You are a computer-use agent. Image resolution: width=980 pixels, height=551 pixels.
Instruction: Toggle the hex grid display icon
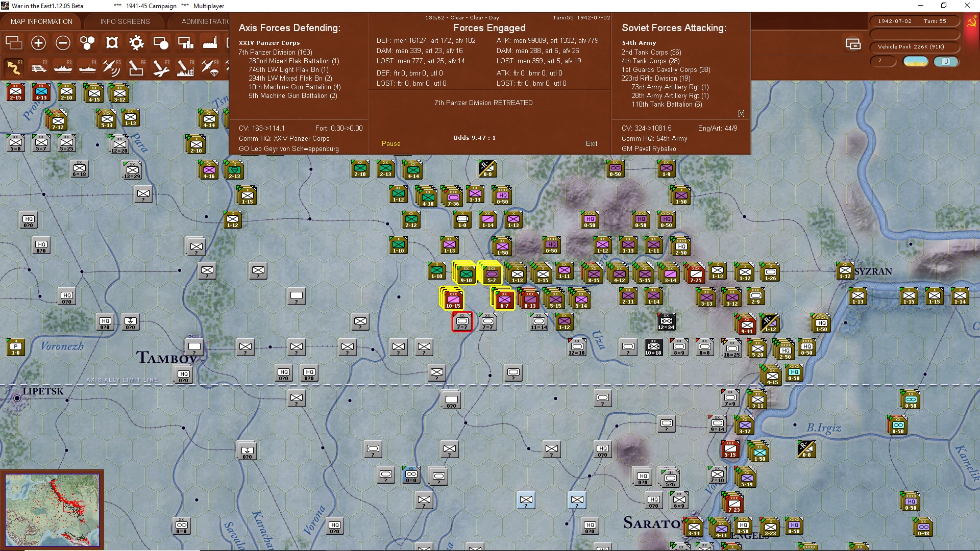pyautogui.click(x=87, y=43)
